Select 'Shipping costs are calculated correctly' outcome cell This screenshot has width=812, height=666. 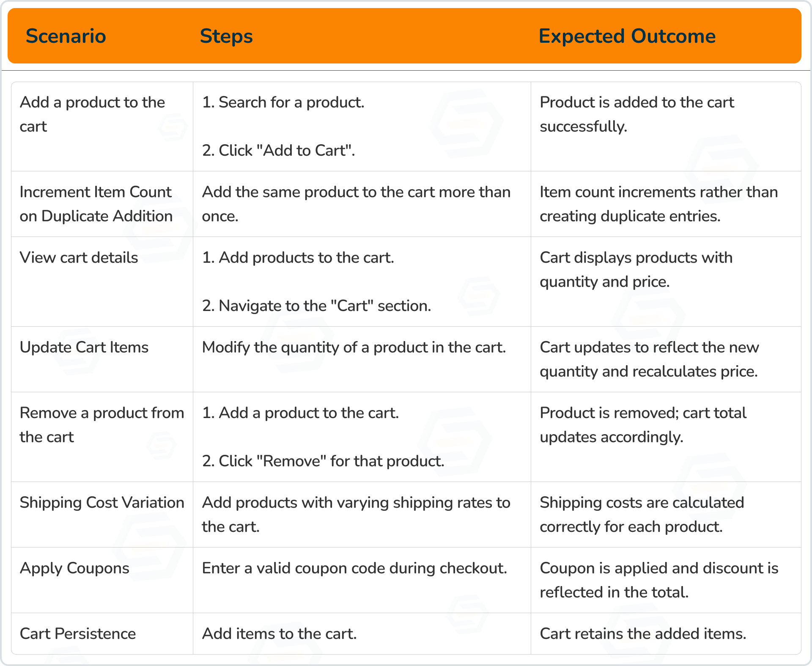click(x=666, y=515)
